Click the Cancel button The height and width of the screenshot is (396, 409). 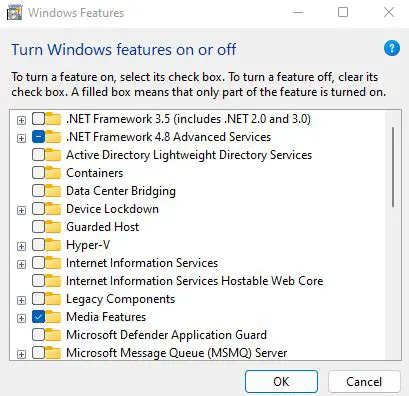click(364, 381)
